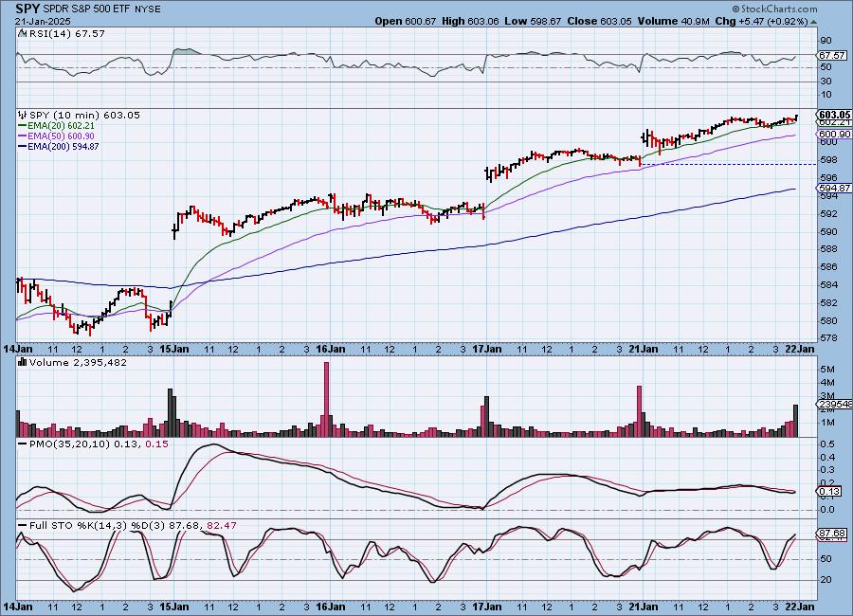Click the 'PMO(35,20,10) 0.13, 0.15' label
Screen dimensions: 853x616
point(99,444)
